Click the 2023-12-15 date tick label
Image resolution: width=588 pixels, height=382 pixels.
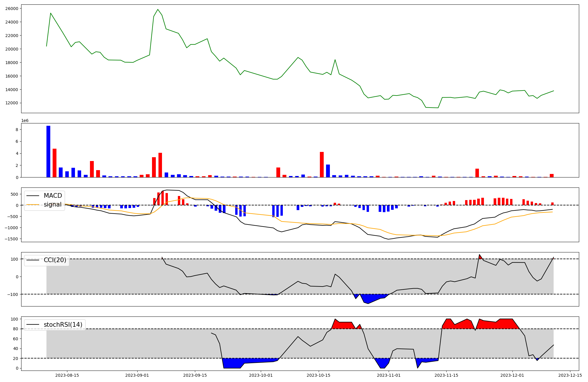pos(570,375)
